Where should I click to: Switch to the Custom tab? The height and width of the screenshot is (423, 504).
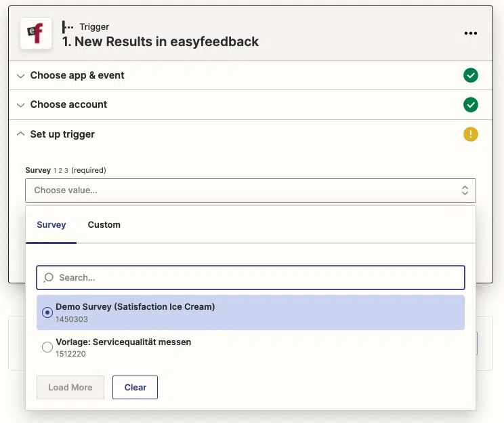[x=104, y=224]
